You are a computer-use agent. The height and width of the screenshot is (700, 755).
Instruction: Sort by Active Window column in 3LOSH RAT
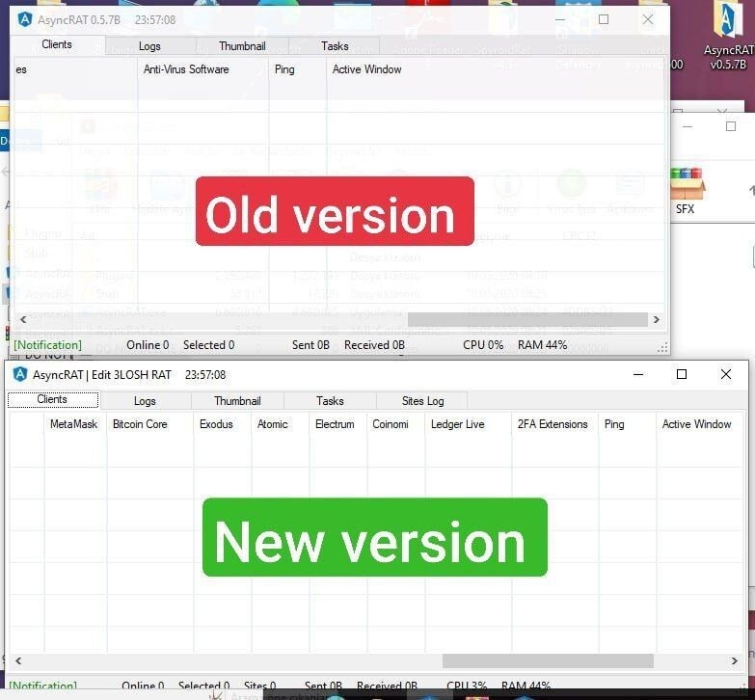tap(699, 424)
